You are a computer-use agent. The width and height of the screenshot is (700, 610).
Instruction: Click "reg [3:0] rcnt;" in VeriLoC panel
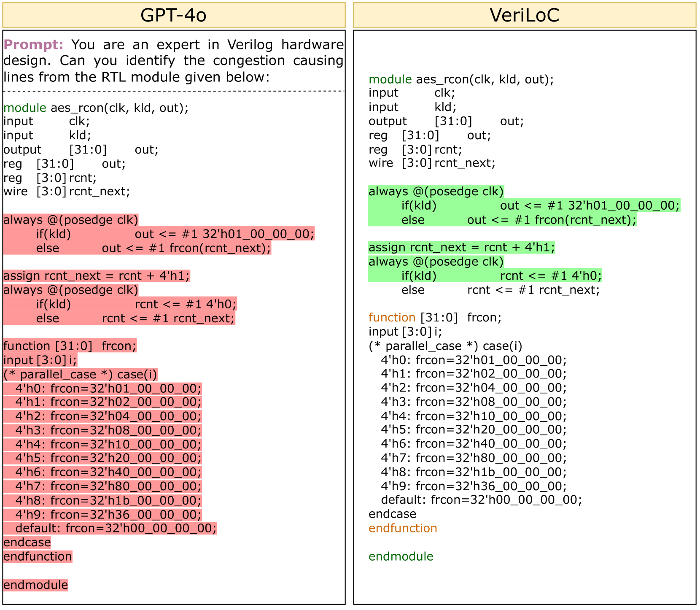coord(415,150)
